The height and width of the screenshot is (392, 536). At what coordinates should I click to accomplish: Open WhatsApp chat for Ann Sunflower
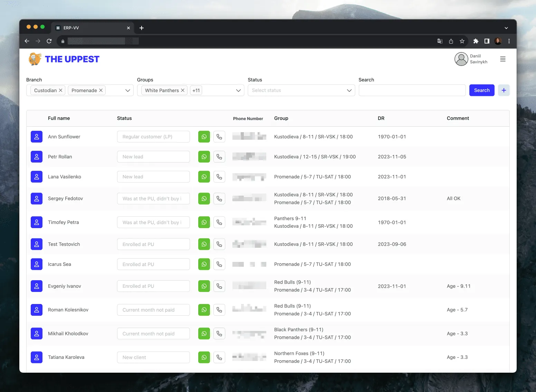204,137
